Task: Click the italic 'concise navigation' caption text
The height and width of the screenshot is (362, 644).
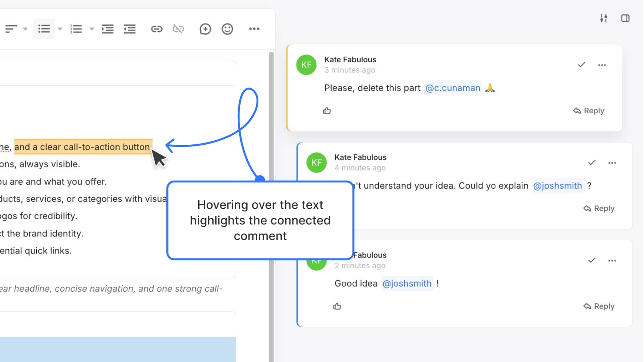Action: click(x=94, y=289)
